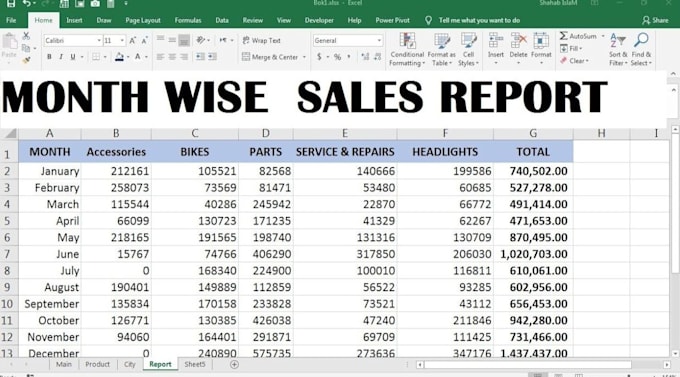Click the Share button
The width and height of the screenshot is (680, 377).
(655, 20)
